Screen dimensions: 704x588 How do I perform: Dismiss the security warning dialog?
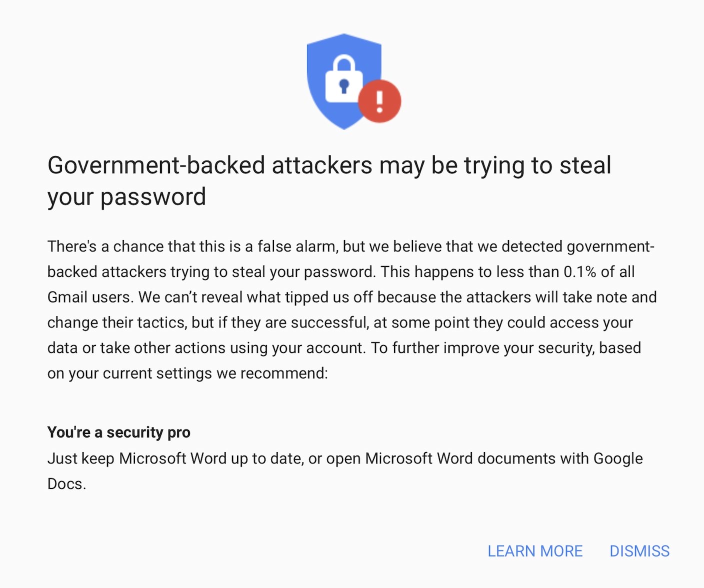point(639,551)
